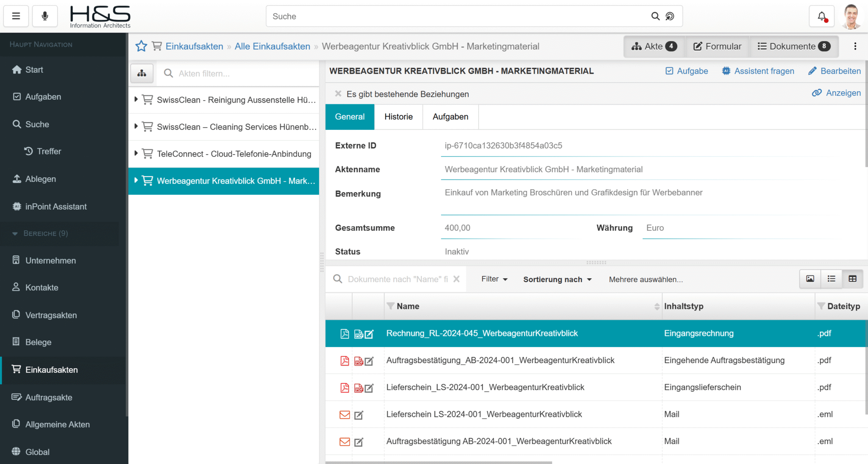Image resolution: width=868 pixels, height=464 pixels.
Task: Switch to table grid view
Action: (852, 279)
